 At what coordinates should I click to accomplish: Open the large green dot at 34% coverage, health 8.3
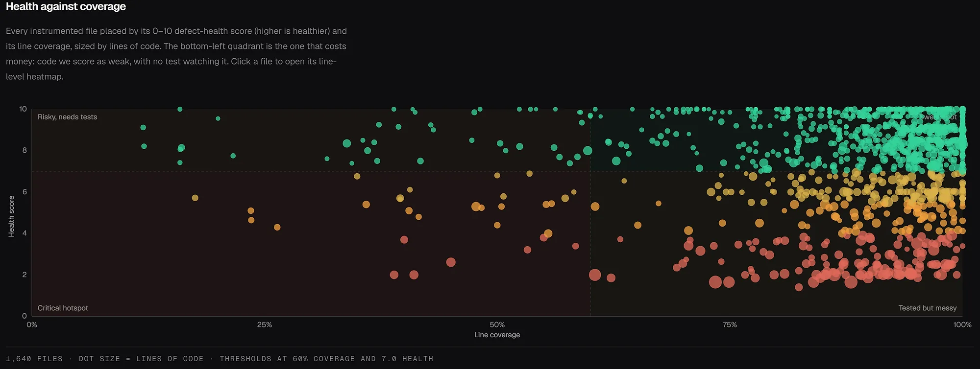(x=347, y=143)
